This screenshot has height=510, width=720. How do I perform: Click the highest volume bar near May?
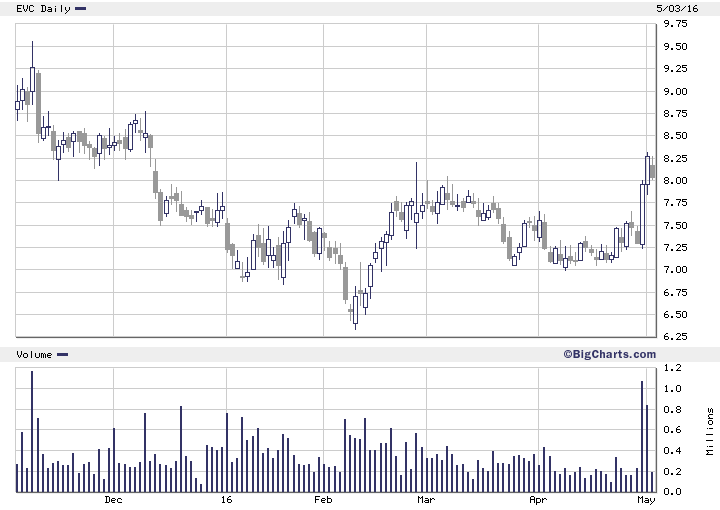642,437
